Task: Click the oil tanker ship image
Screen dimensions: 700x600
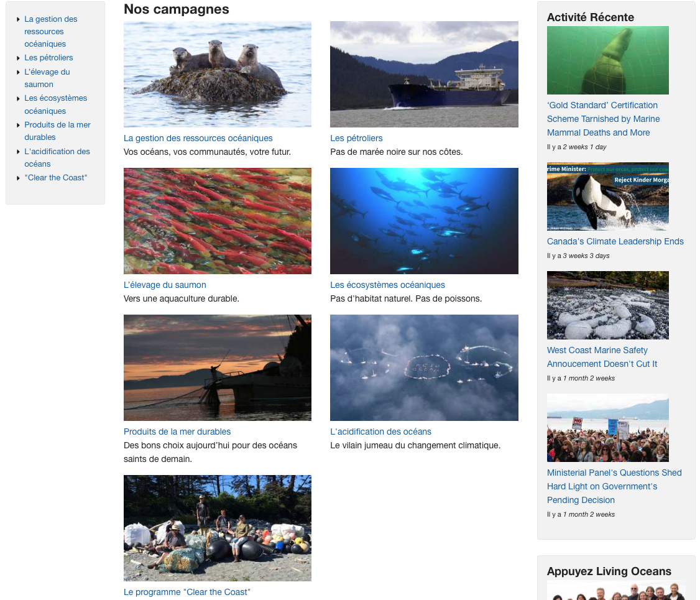Action: 424,74
